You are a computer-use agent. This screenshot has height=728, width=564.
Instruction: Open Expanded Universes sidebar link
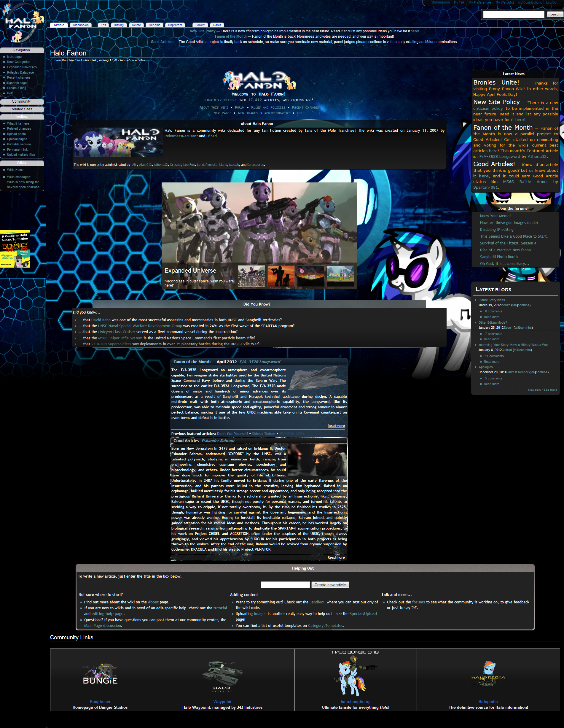[22, 67]
